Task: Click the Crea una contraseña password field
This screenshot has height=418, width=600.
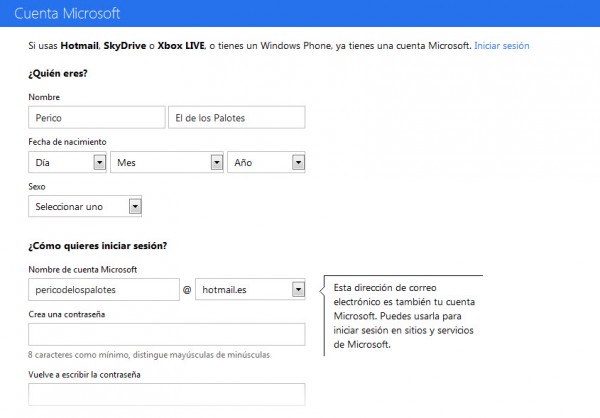Action: (166, 335)
